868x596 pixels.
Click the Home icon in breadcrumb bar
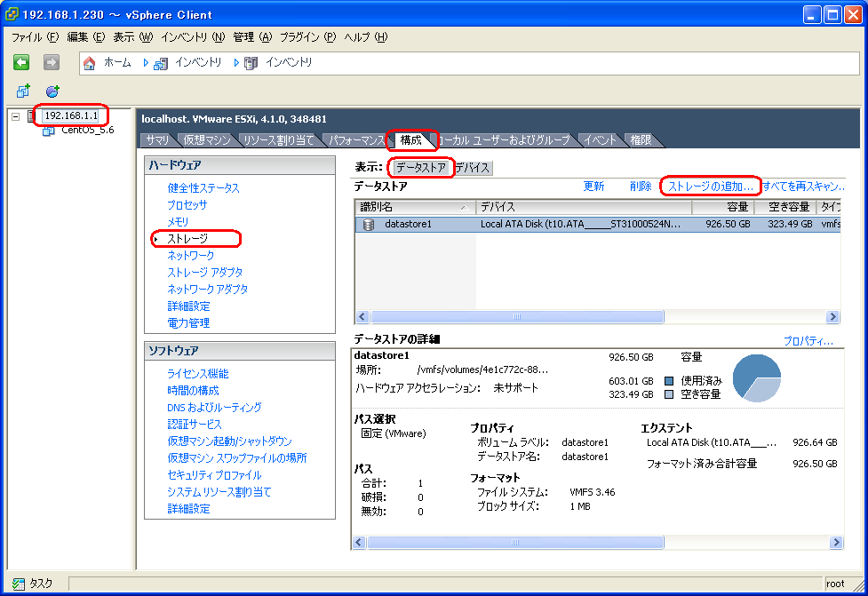pos(90,62)
